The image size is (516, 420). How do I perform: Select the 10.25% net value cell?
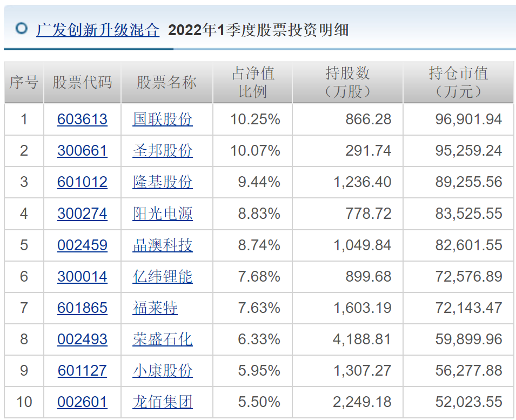point(252,119)
